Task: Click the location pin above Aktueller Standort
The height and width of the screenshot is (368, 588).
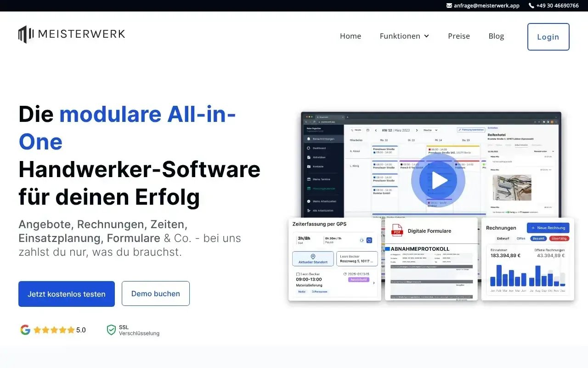Action: pyautogui.click(x=313, y=257)
